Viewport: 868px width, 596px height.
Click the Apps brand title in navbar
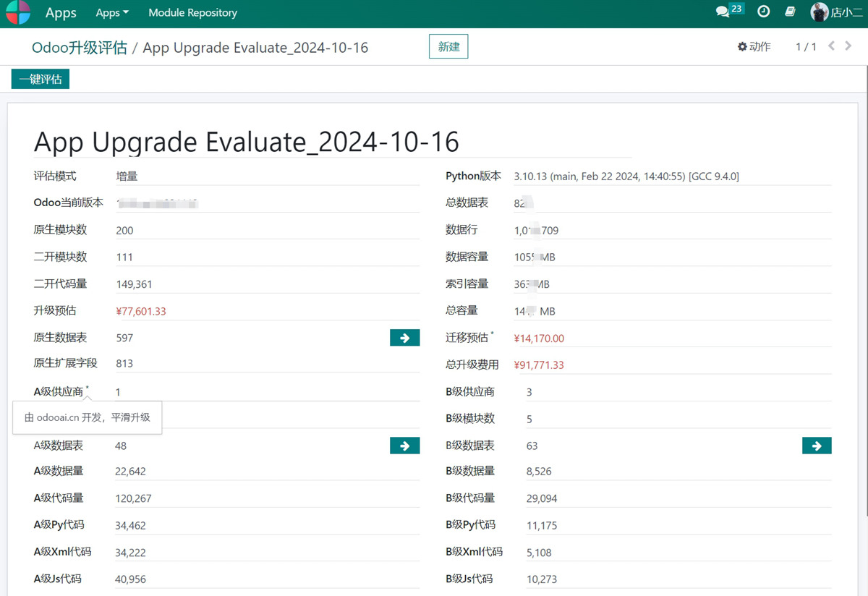(x=61, y=12)
